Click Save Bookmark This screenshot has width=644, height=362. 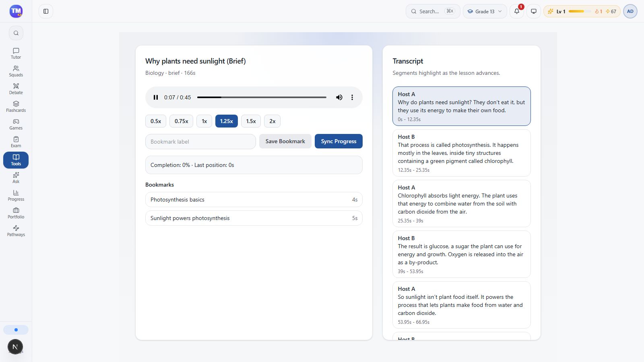pos(285,141)
